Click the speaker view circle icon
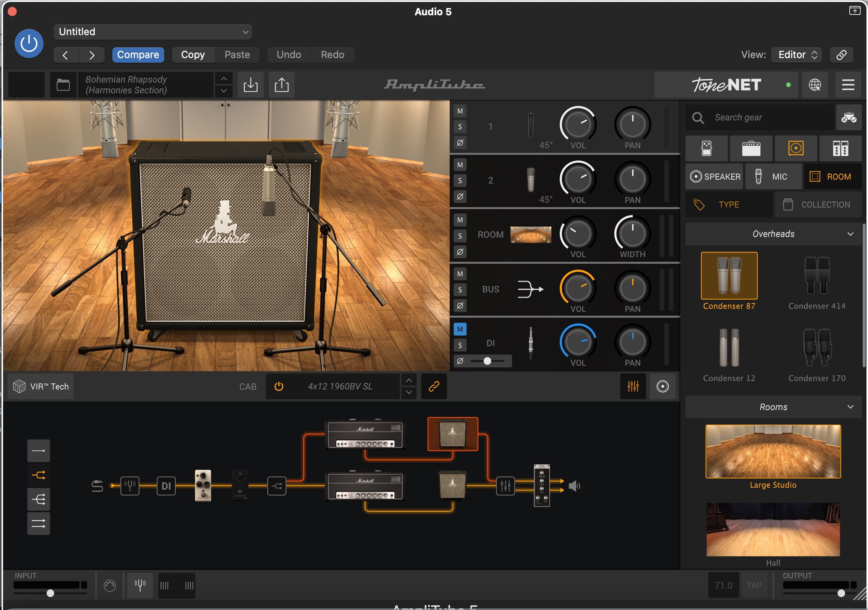 point(662,386)
